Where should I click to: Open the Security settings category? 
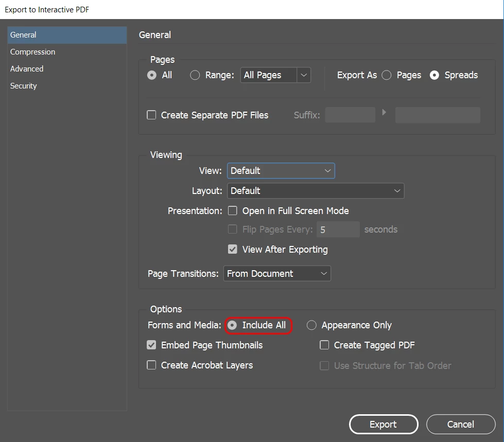(67, 86)
